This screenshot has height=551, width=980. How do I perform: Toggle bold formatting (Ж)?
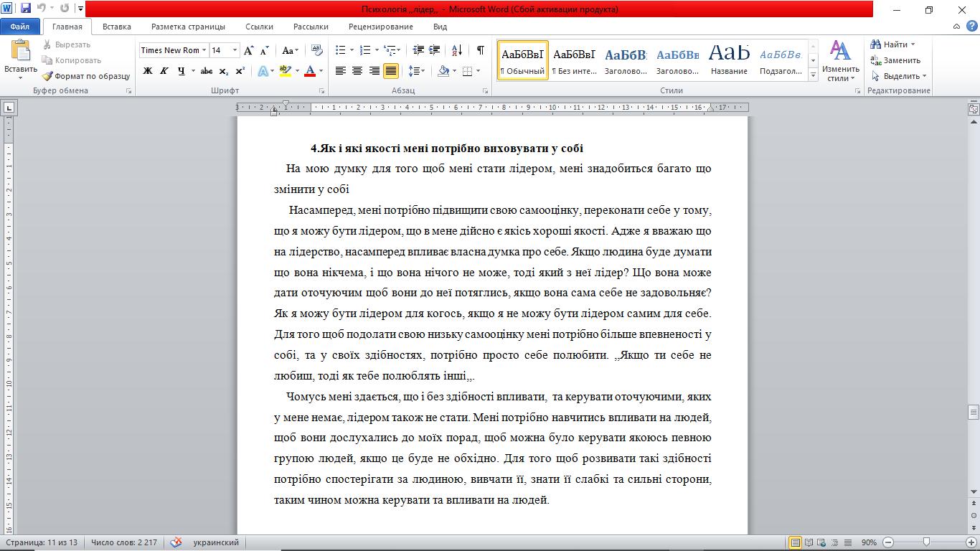click(148, 71)
